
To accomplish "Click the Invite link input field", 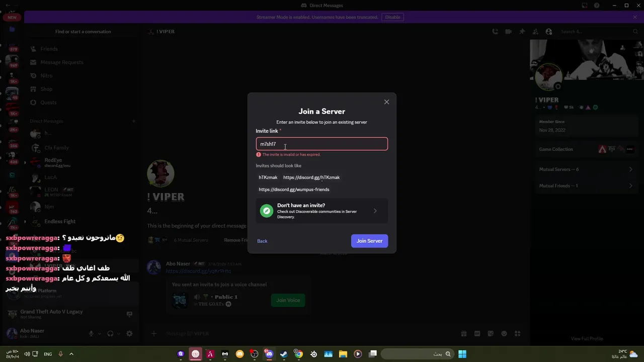I will 321,144.
